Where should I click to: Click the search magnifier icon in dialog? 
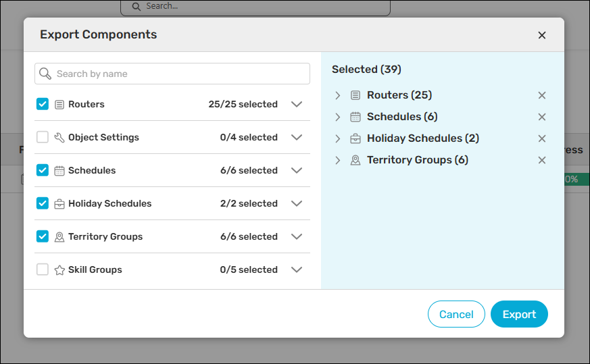pyautogui.click(x=45, y=74)
